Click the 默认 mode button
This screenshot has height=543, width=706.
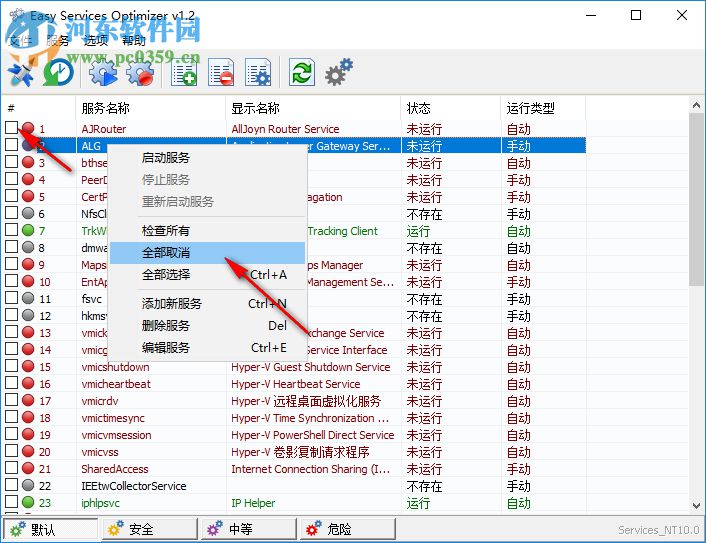click(x=50, y=529)
